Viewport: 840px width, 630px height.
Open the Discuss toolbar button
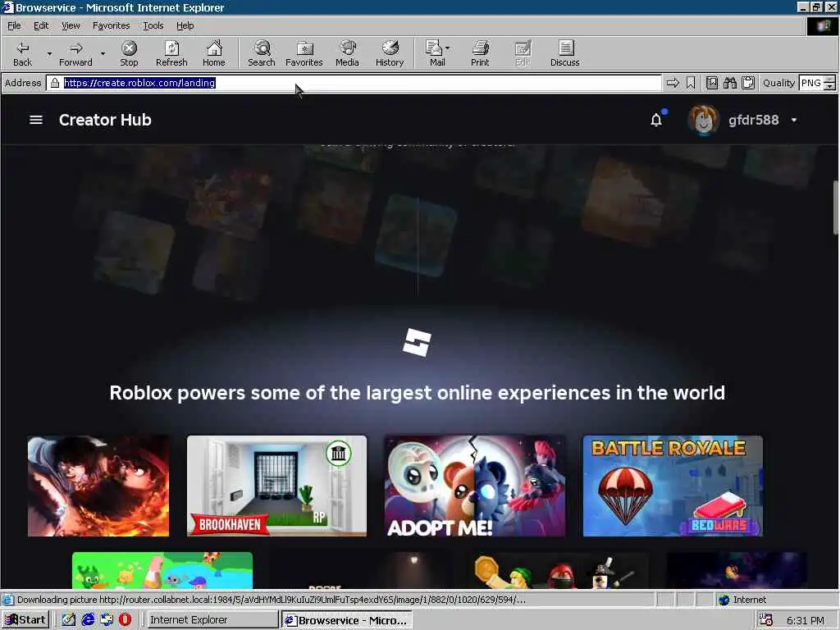point(564,53)
